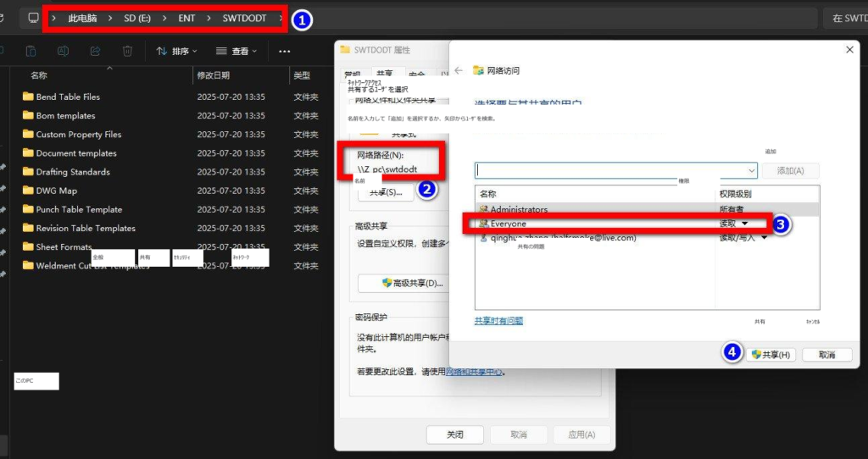Open the 网络和共享中心 link
Screen dimensions: 868x459
click(475, 372)
